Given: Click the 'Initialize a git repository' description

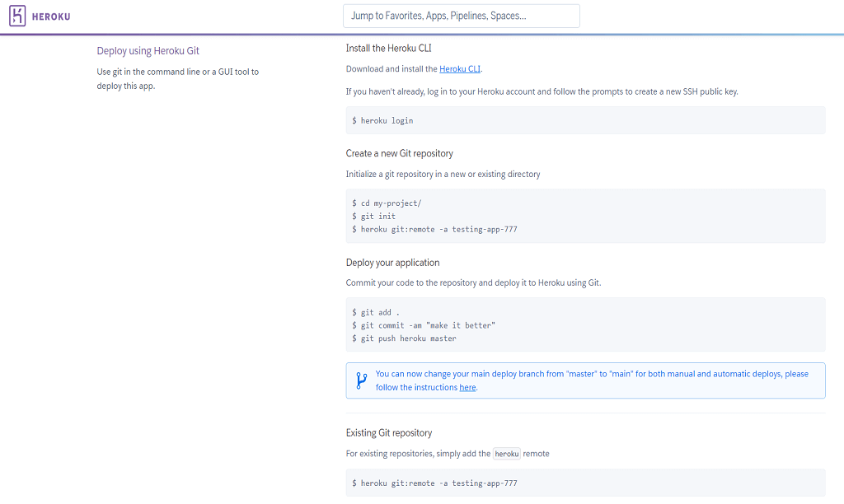Looking at the screenshot, I should pyautogui.click(x=443, y=175).
